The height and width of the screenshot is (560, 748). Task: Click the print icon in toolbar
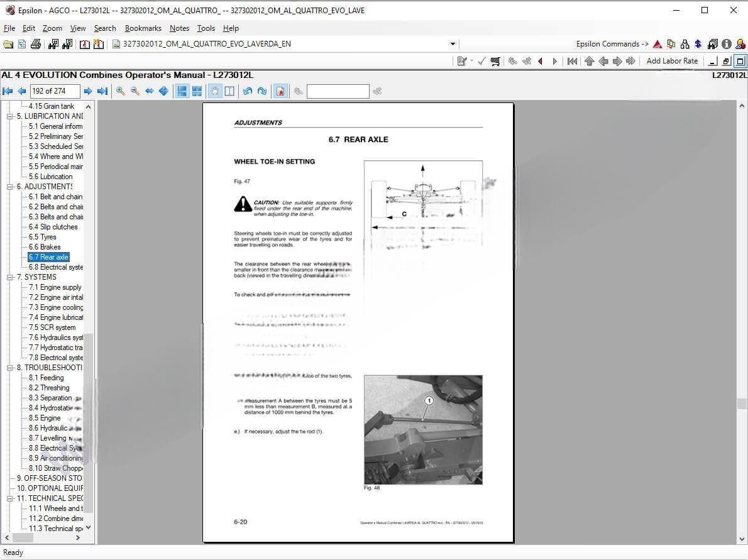[36, 44]
